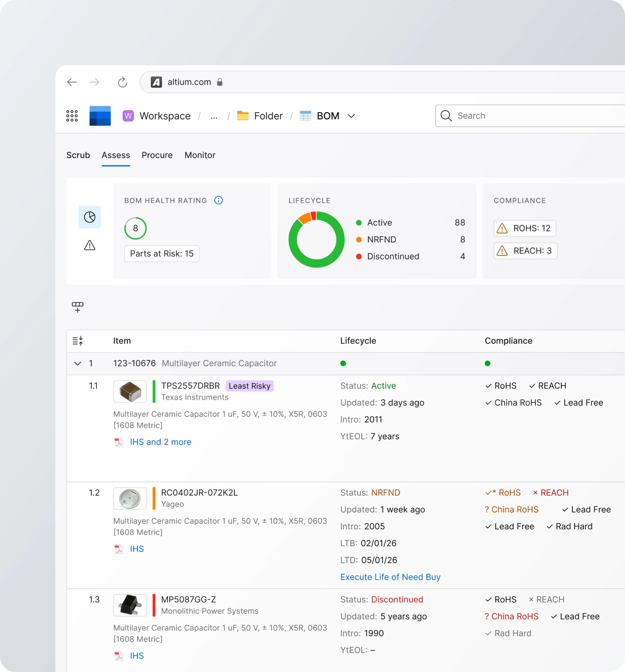The height and width of the screenshot is (672, 625).
Task: Click the MP5087GG-Z part thumbnail
Action: [x=130, y=605]
